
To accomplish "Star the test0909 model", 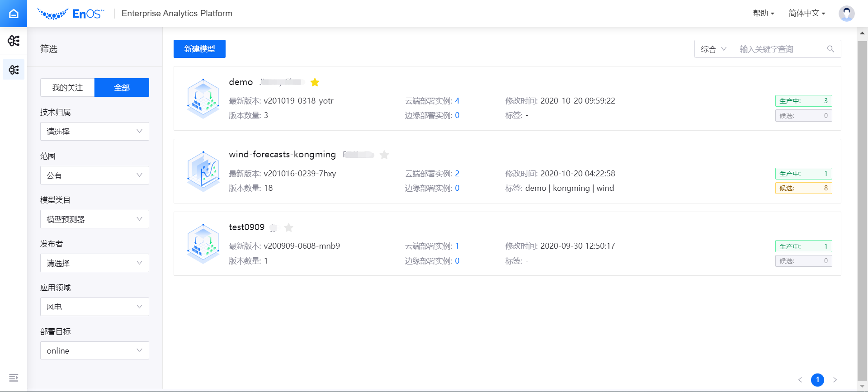I will (x=289, y=227).
